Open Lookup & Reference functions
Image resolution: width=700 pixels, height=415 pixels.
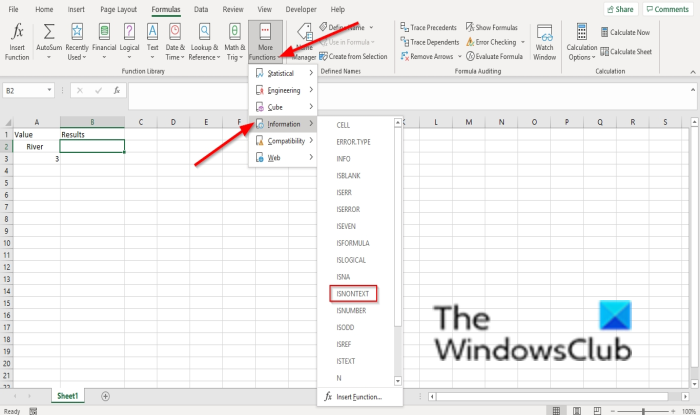(204, 42)
